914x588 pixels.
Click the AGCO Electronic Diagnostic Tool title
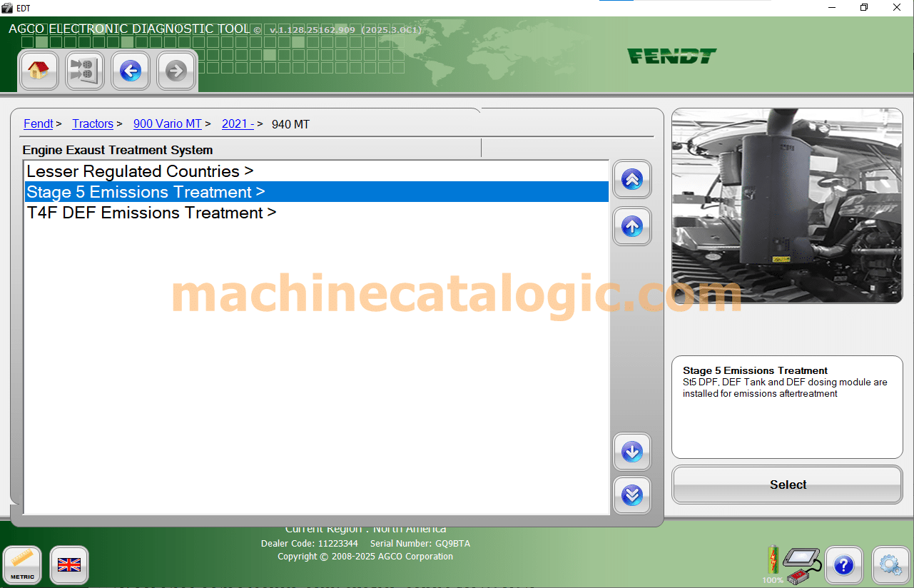[129, 29]
